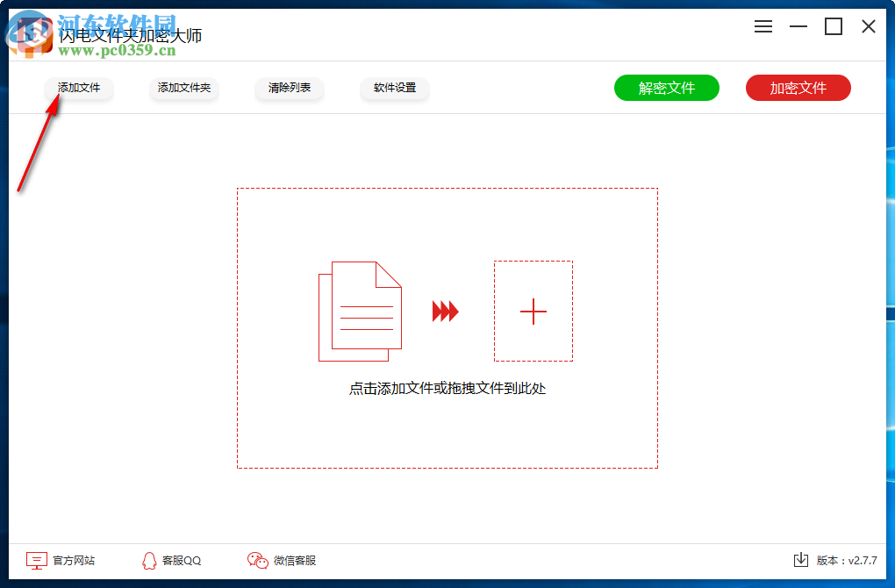Image resolution: width=895 pixels, height=588 pixels.
Task: Click the download icon beside the version number
Action: coord(803,559)
